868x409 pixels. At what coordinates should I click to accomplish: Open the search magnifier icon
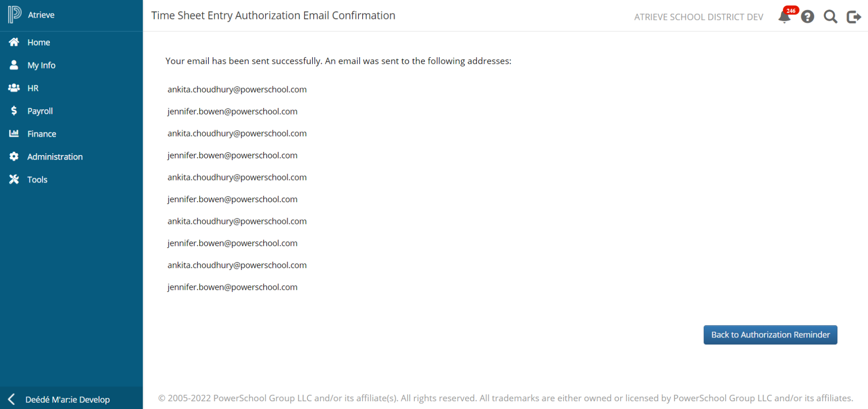[x=831, y=17]
